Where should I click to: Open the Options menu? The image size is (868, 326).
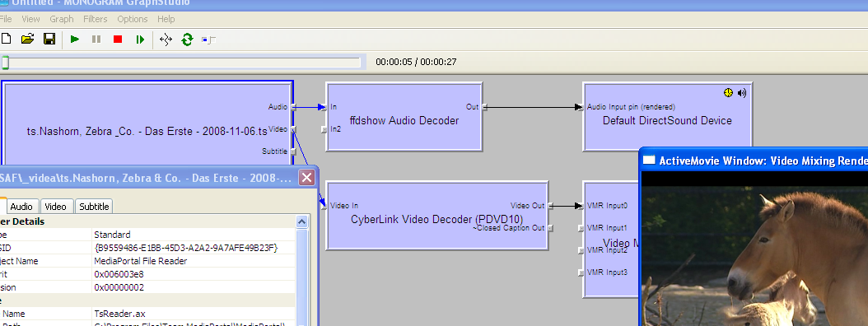point(133,19)
